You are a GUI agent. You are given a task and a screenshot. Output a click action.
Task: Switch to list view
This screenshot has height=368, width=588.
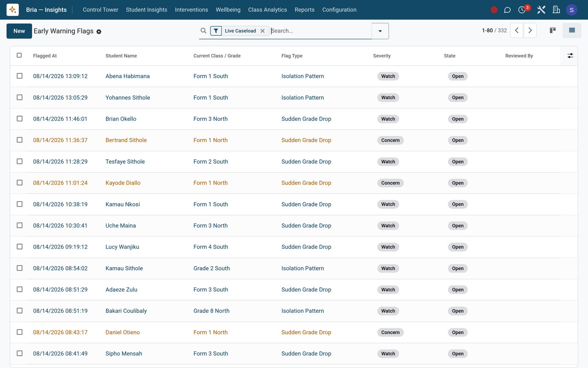[572, 31]
